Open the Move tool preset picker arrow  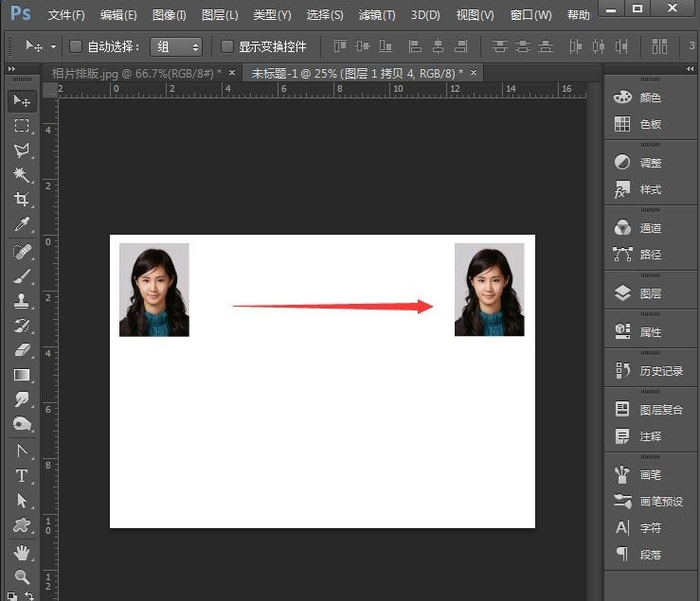53,46
